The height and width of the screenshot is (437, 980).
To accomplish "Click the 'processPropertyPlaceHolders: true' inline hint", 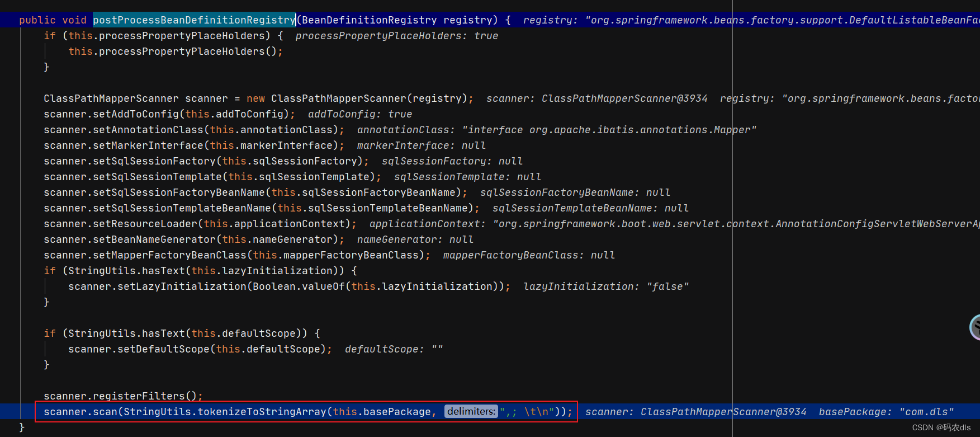I will point(397,36).
